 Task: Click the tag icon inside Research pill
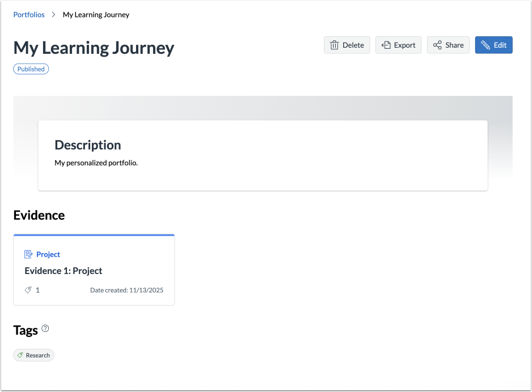point(20,355)
